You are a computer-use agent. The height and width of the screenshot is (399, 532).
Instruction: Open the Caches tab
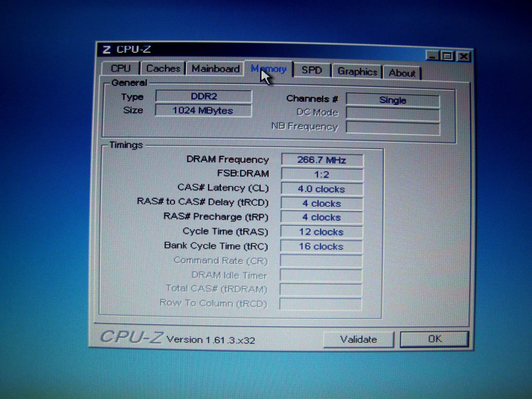click(163, 68)
